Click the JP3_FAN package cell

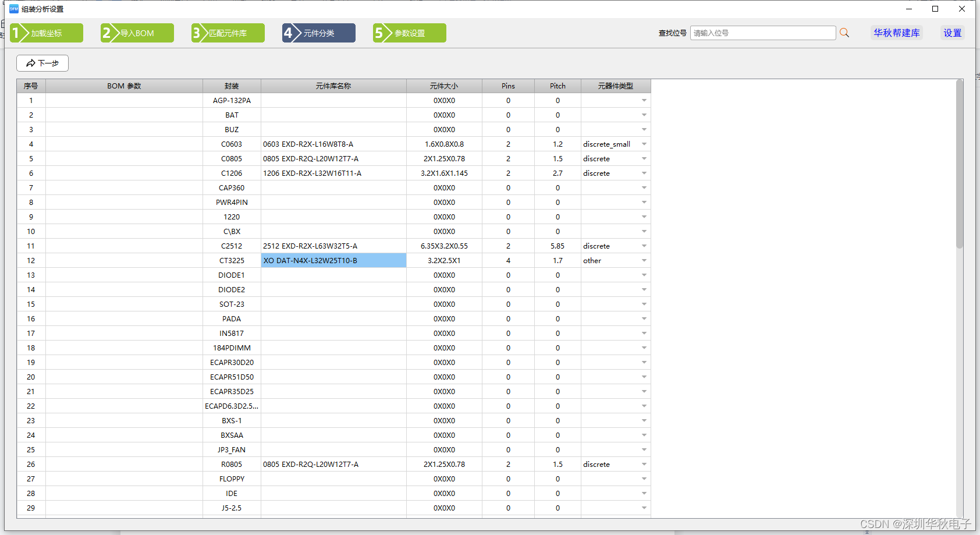[x=232, y=450]
